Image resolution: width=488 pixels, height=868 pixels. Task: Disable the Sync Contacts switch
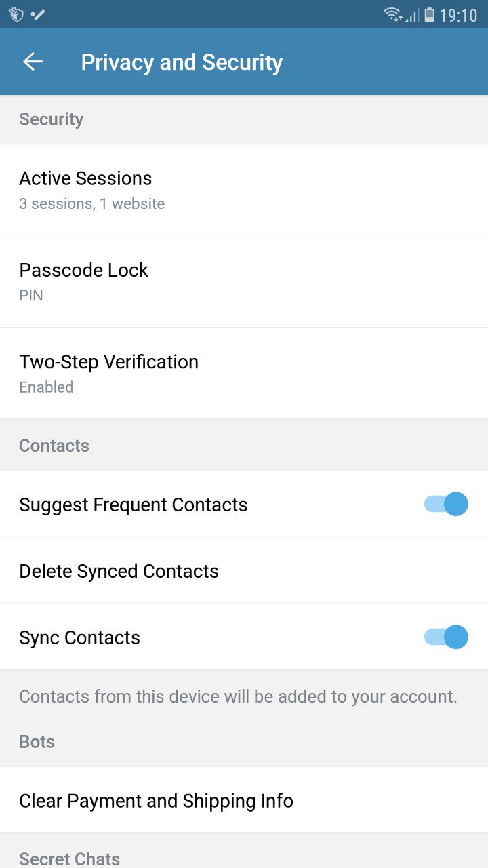click(446, 637)
